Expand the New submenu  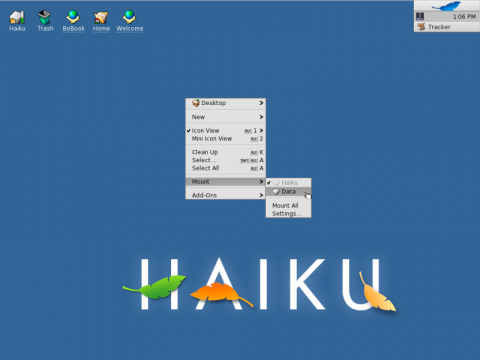(226, 117)
